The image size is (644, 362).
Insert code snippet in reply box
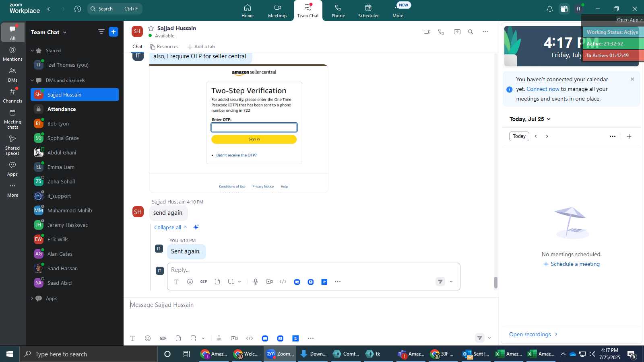pyautogui.click(x=283, y=282)
